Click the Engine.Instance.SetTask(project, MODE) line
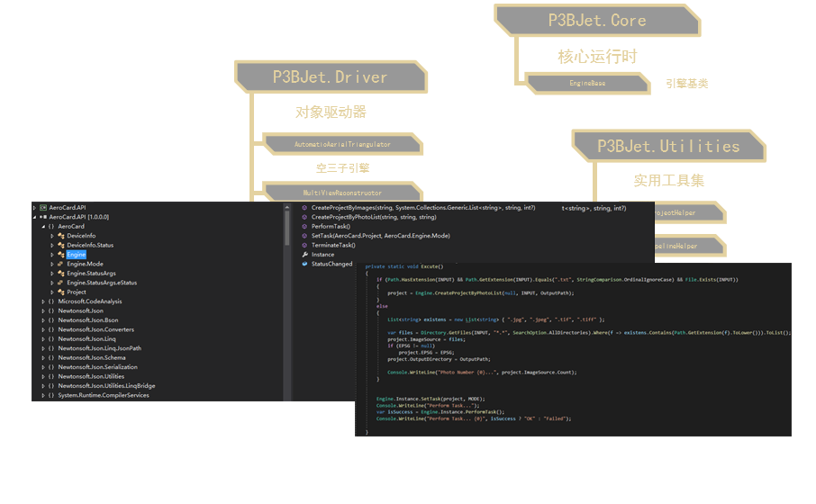This screenshot has width=816, height=504. 431,399
